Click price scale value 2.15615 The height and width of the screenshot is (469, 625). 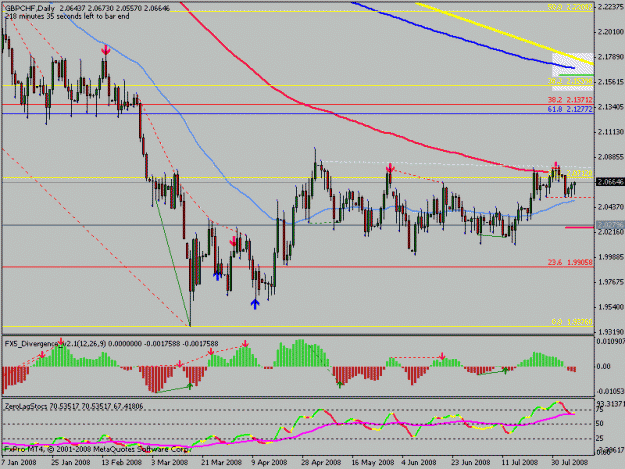(x=611, y=82)
